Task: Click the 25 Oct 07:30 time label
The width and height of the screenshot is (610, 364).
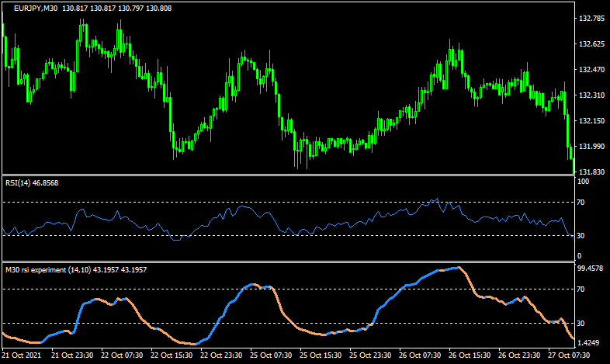Action: tap(271, 355)
